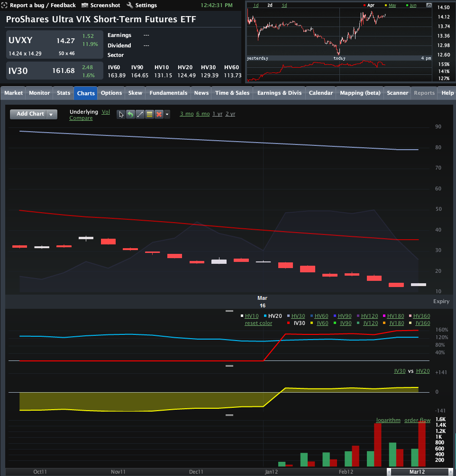Toggle the IV180 series in legend

tap(397, 323)
